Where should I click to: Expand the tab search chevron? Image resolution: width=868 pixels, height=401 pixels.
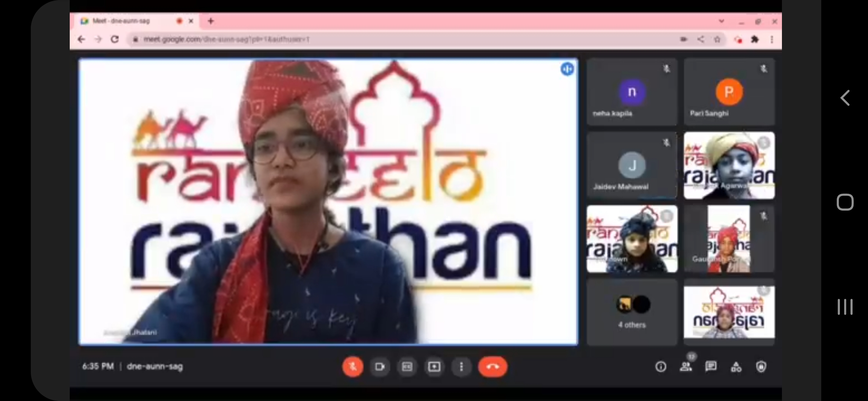721,21
